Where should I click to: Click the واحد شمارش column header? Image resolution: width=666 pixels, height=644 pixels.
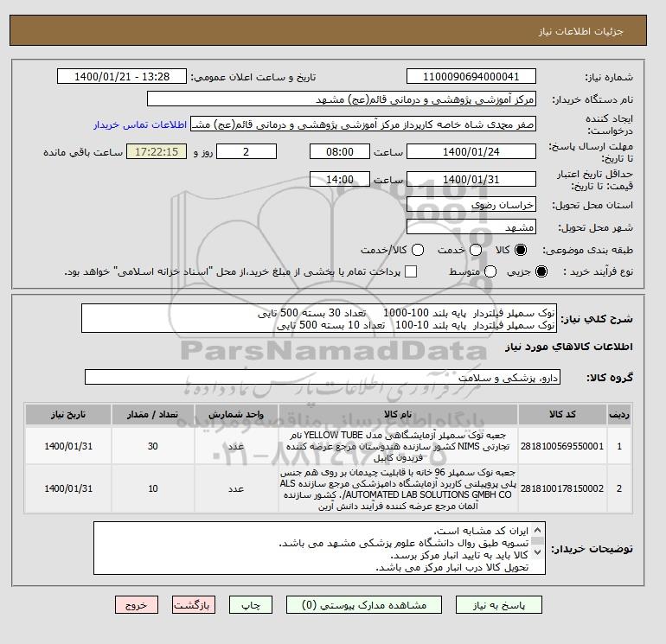tap(236, 414)
